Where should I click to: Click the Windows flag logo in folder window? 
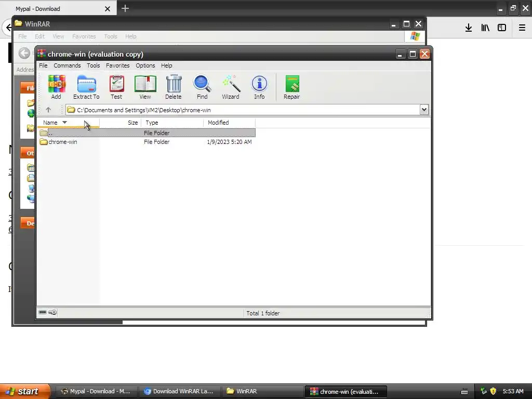pos(415,36)
